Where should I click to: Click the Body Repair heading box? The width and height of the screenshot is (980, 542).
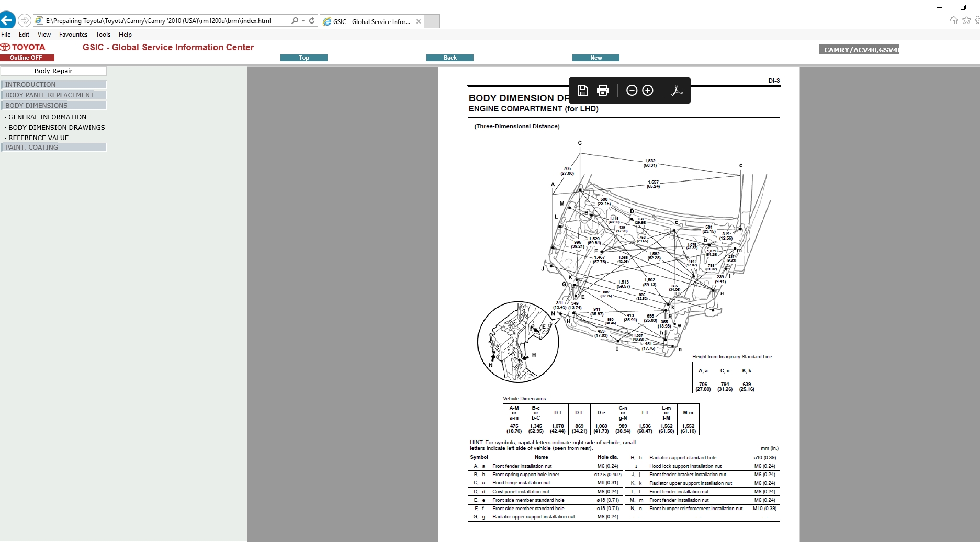[53, 71]
